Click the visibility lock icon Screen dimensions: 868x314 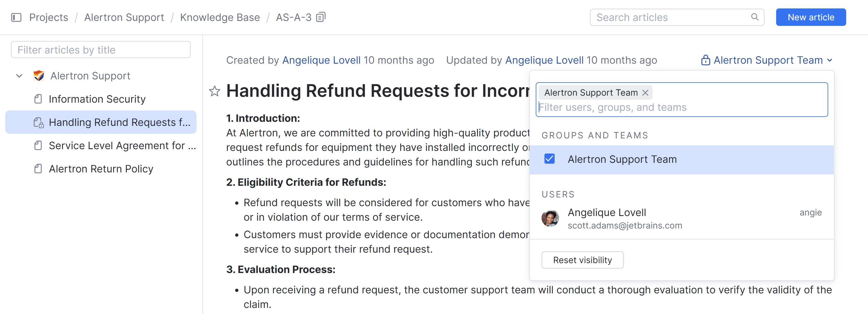click(705, 60)
